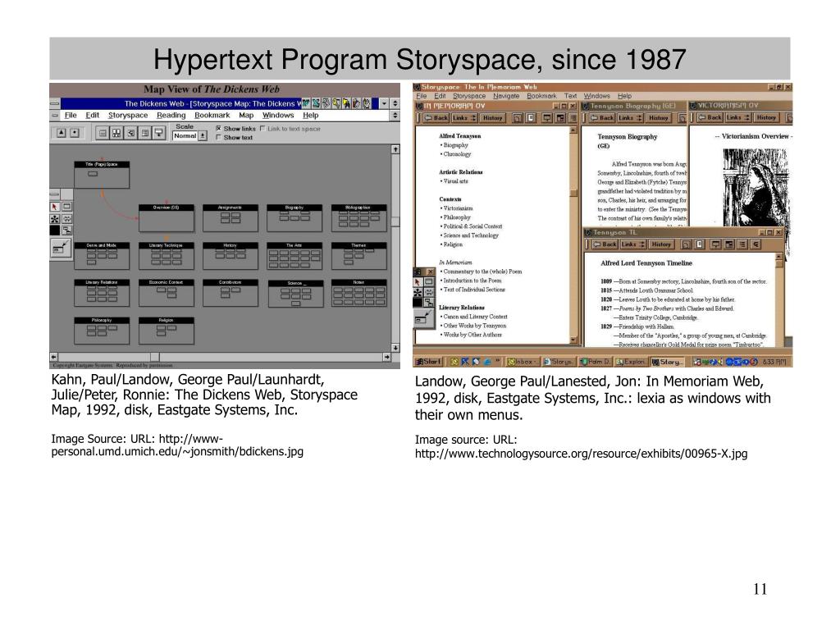Click vertical scrollbar thumb in IN MEMORIAM OV window

click(x=573, y=193)
